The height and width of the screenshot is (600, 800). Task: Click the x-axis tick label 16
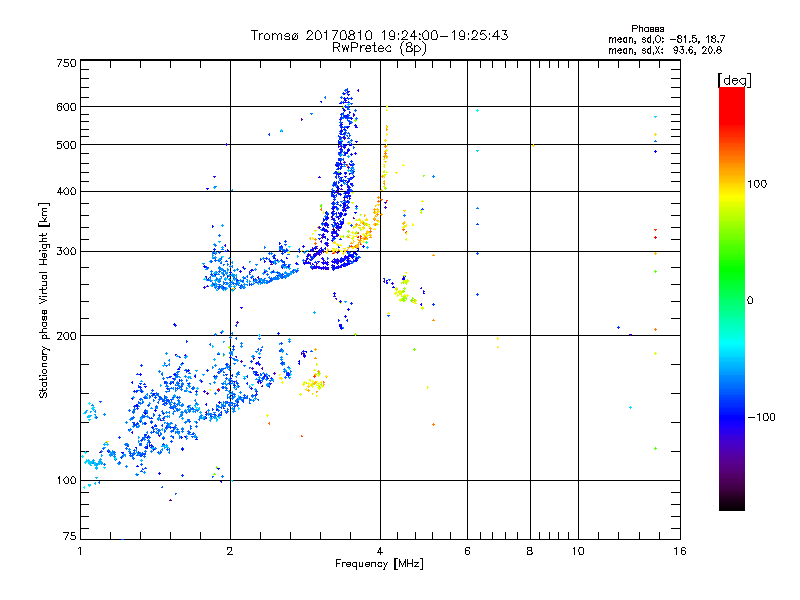pos(680,551)
